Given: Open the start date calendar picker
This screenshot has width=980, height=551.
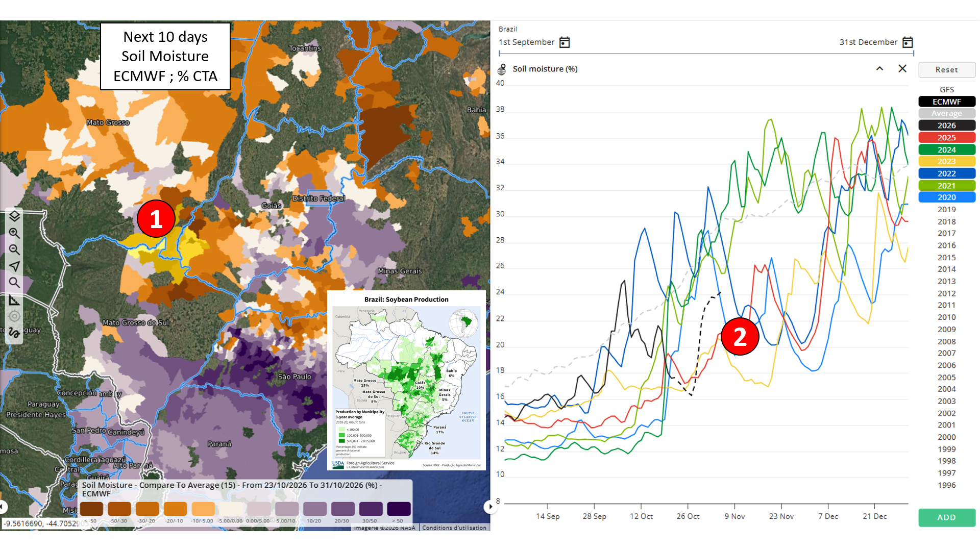Looking at the screenshot, I should click(565, 42).
